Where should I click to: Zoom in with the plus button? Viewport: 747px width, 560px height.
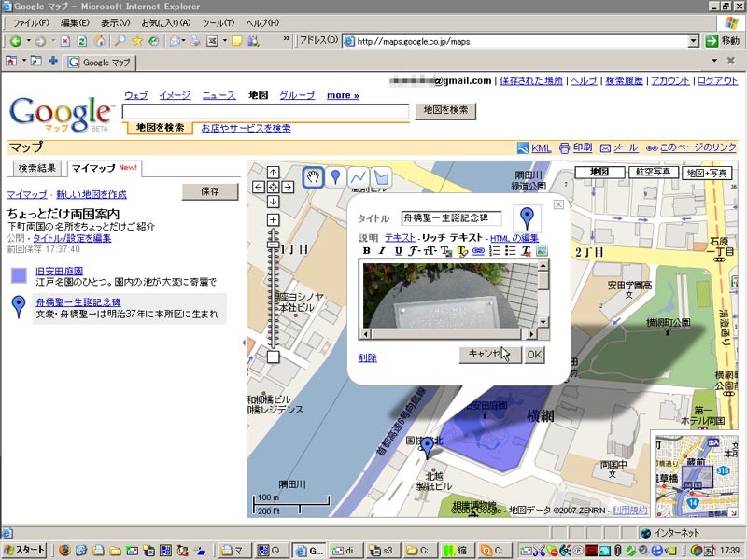[273, 219]
